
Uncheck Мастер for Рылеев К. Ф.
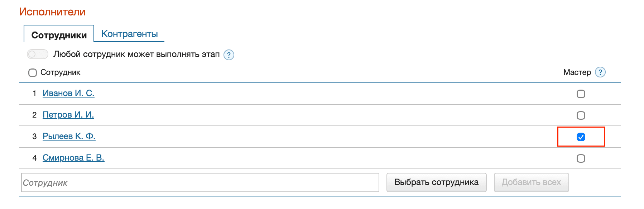[x=581, y=137]
